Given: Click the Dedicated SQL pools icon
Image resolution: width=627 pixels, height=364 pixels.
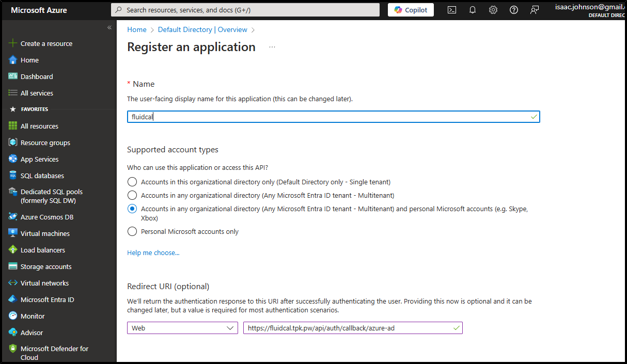Looking at the screenshot, I should tap(13, 192).
